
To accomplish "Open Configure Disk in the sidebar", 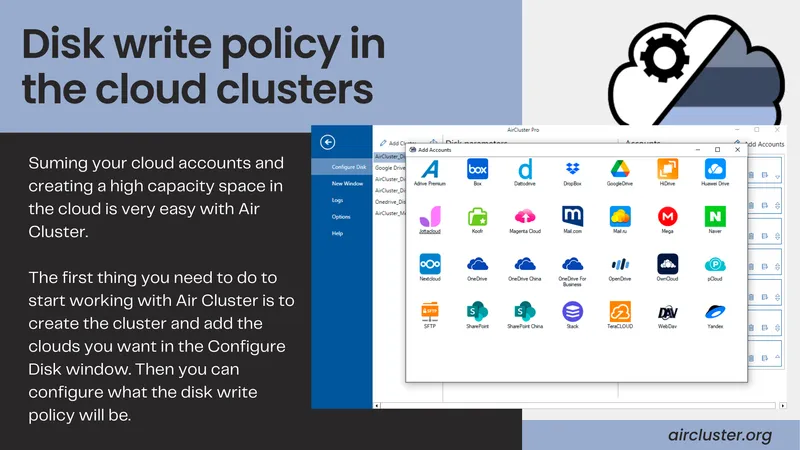I will tap(342, 167).
